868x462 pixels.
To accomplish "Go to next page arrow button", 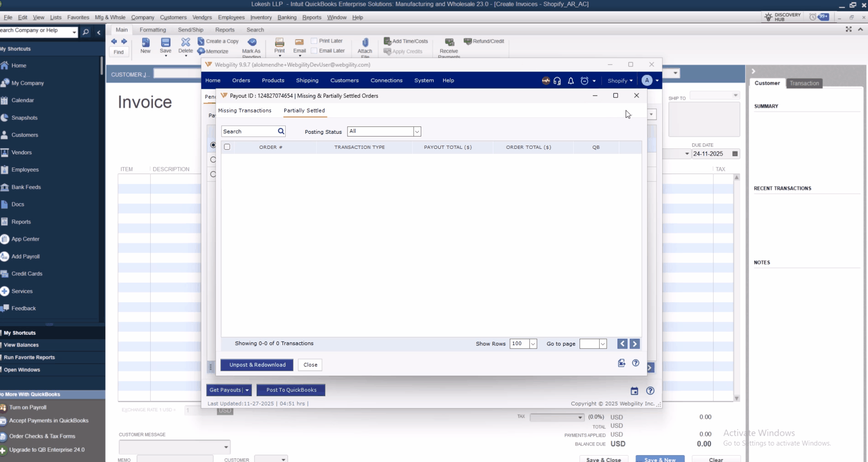I will (x=635, y=344).
